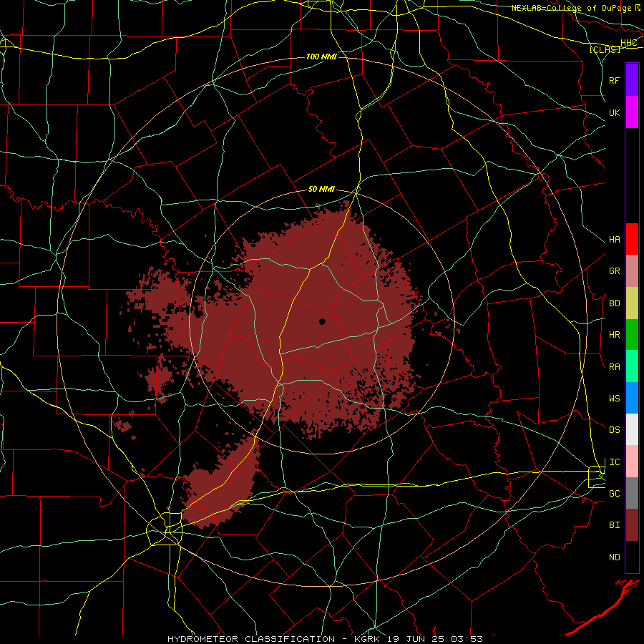Click the GR legend label
Image resolution: width=644 pixels, height=644 pixels.
(x=615, y=271)
